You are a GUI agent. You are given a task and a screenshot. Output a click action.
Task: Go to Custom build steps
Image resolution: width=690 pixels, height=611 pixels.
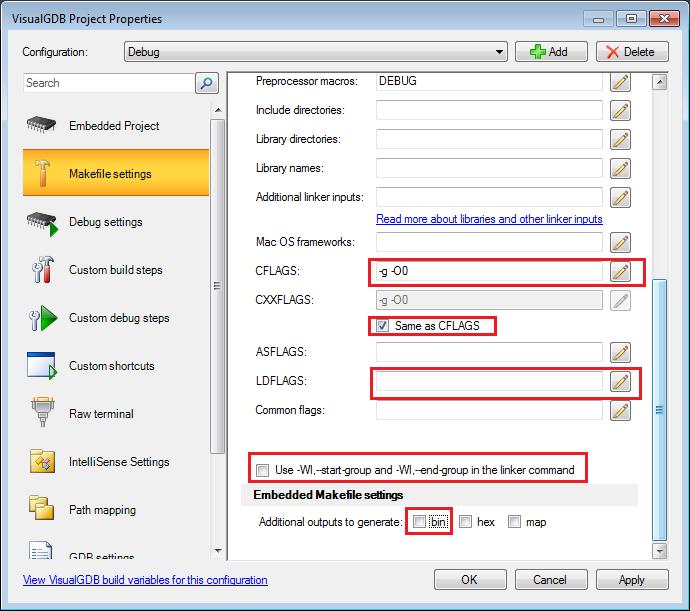tap(115, 269)
